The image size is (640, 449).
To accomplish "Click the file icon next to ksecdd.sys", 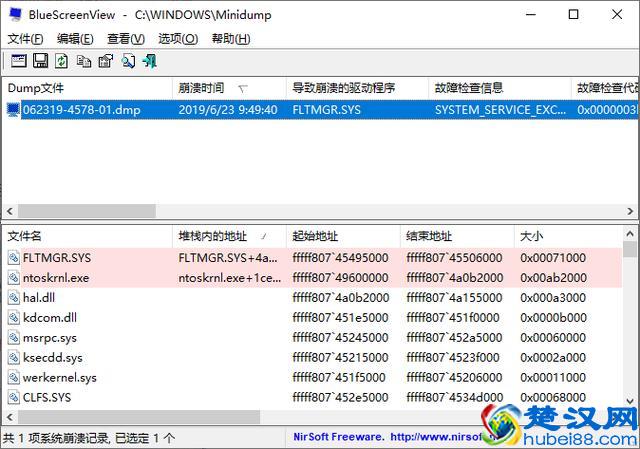I will point(13,358).
